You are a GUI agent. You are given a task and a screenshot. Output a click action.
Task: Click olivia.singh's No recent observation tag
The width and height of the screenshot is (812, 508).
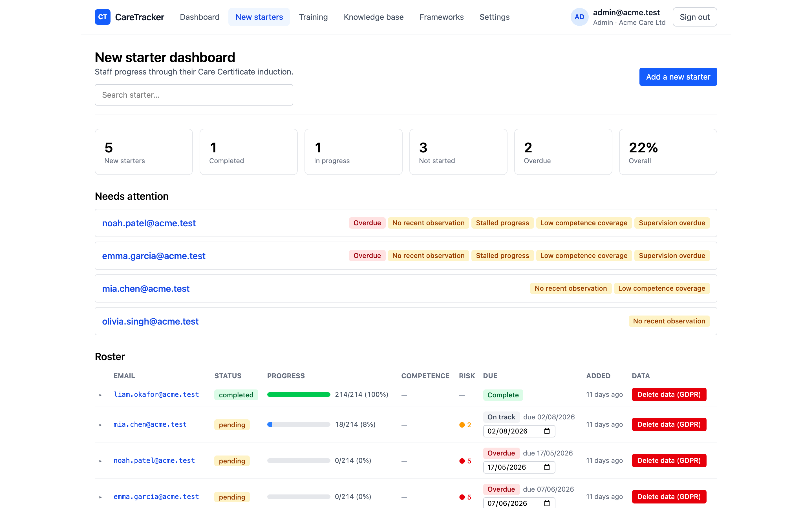(x=669, y=321)
